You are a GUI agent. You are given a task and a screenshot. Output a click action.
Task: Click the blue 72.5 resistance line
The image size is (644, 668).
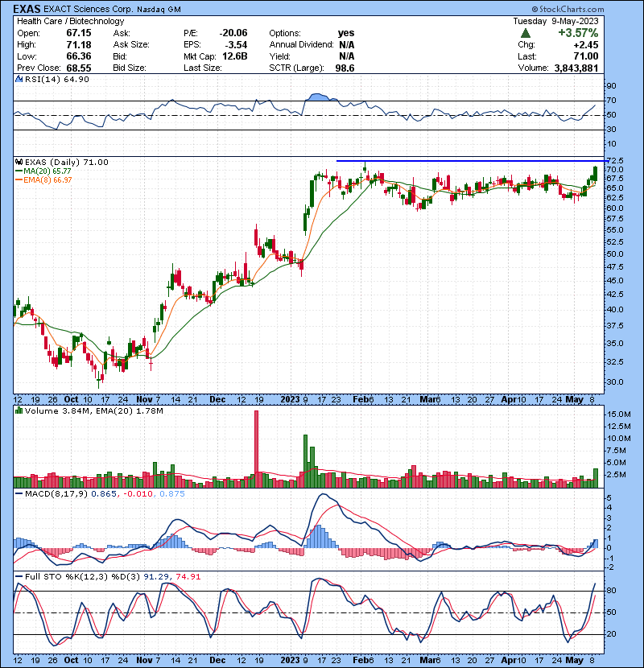(473, 161)
